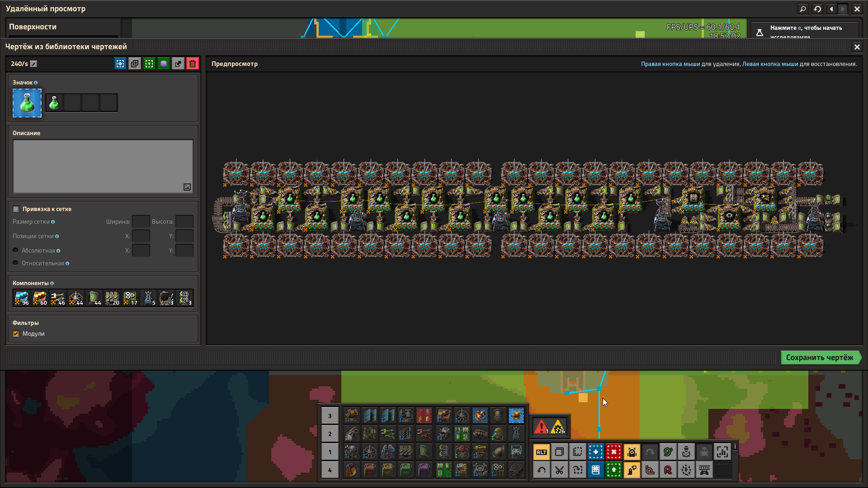Click the back arrow in remote view header
Viewport: 868px width, 488px height.
pyautogui.click(x=831, y=9)
